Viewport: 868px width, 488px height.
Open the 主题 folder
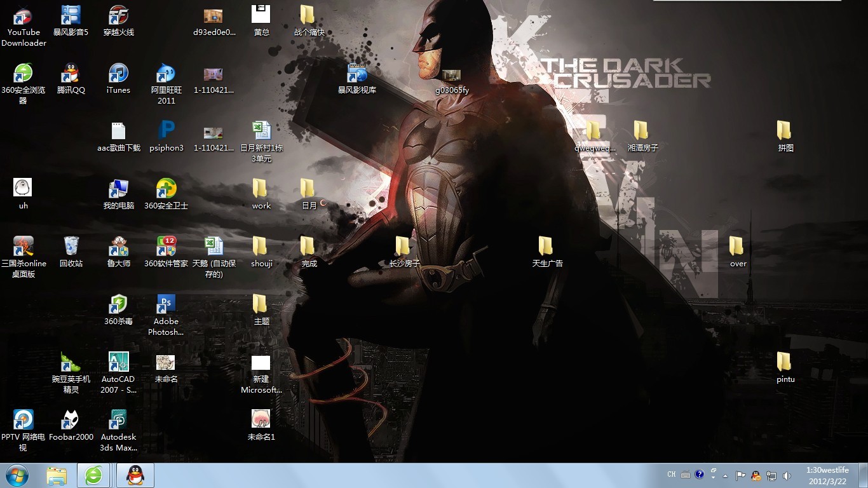pyautogui.click(x=261, y=310)
